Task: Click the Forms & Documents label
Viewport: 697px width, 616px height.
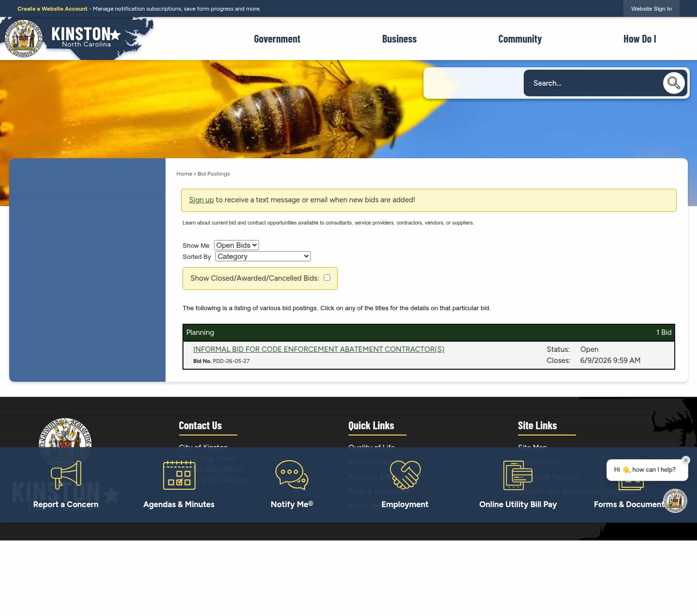Action: point(629,504)
